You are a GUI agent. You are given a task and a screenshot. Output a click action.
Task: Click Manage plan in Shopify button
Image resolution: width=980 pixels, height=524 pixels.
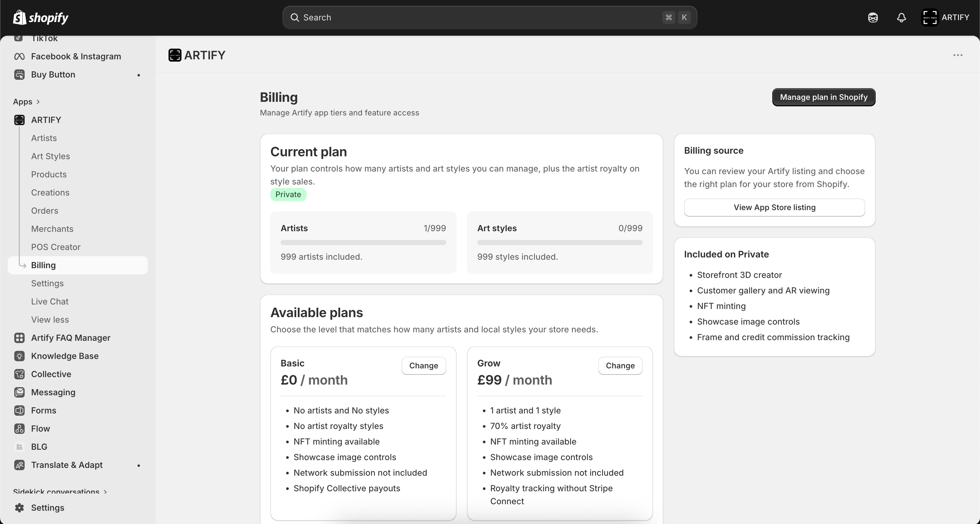[824, 97]
